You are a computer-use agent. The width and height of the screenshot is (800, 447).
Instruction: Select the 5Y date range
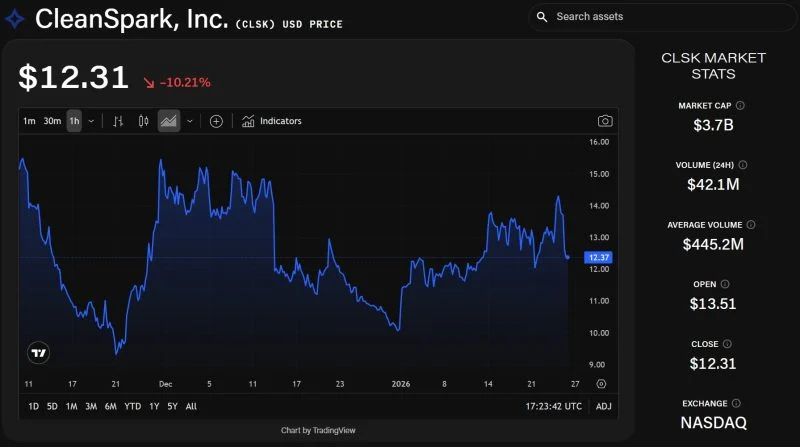[x=173, y=406]
